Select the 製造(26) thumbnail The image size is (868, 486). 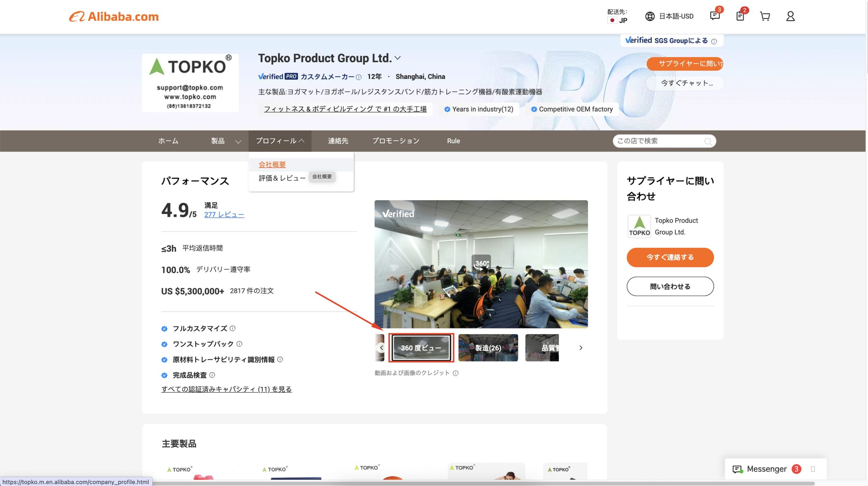[x=488, y=348]
